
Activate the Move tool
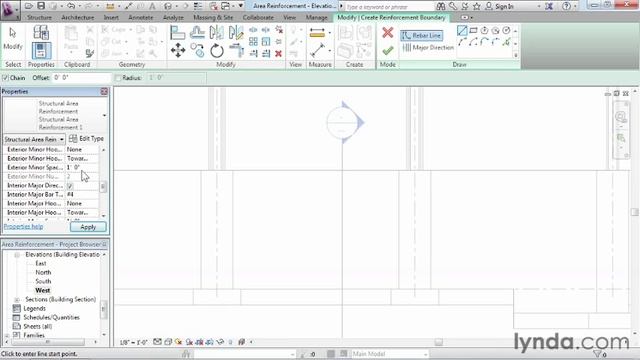pyautogui.click(x=178, y=51)
